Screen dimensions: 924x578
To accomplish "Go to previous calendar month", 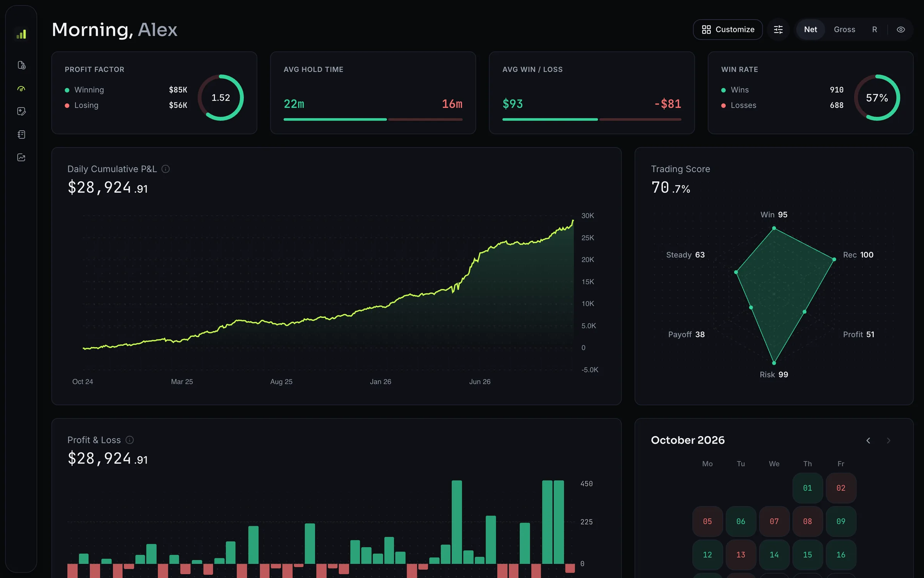I will tap(868, 440).
